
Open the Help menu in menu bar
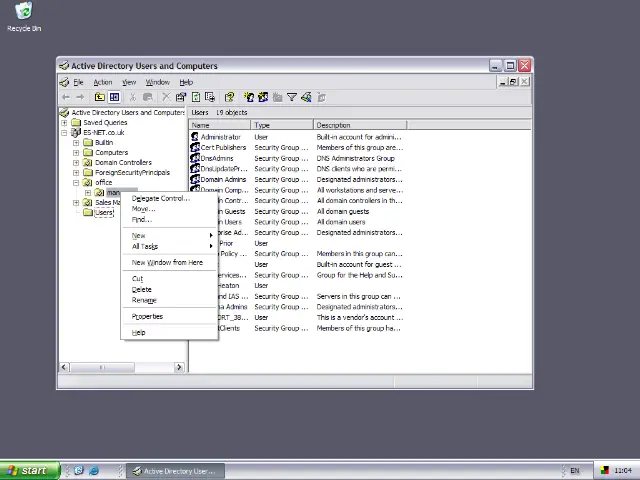pos(186,82)
